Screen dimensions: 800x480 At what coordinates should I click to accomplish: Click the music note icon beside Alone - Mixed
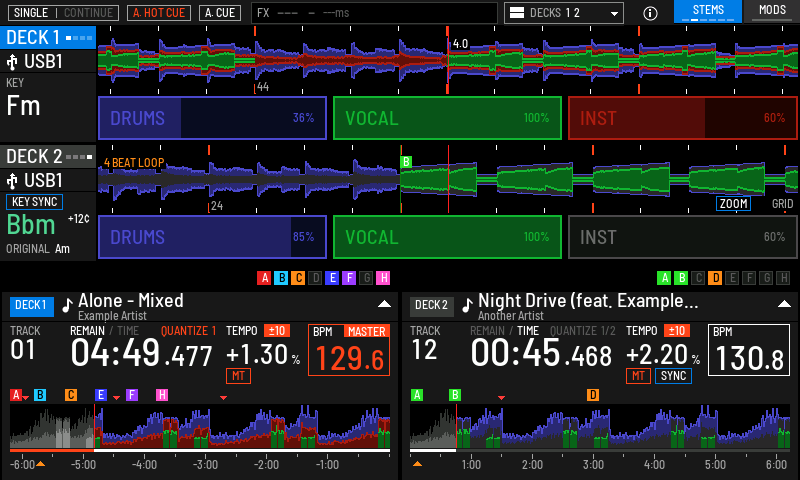pyautogui.click(x=67, y=305)
